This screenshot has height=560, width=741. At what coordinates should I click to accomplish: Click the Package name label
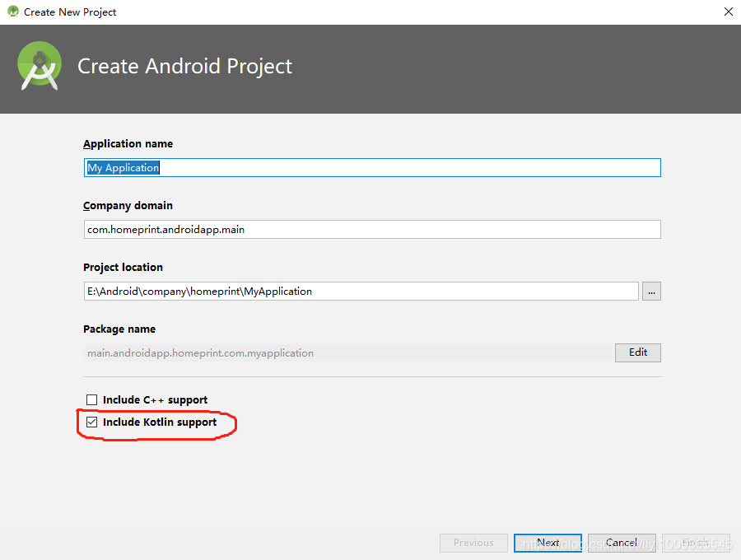click(x=119, y=329)
